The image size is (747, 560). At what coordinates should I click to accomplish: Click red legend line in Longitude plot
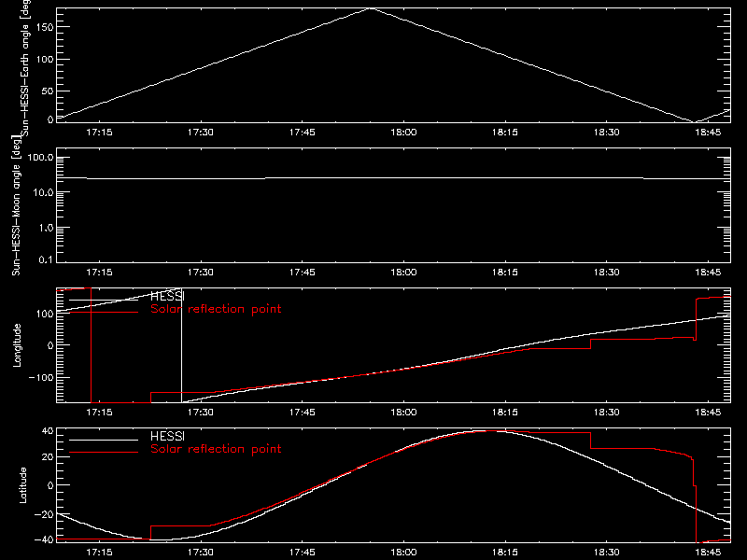pyautogui.click(x=104, y=313)
